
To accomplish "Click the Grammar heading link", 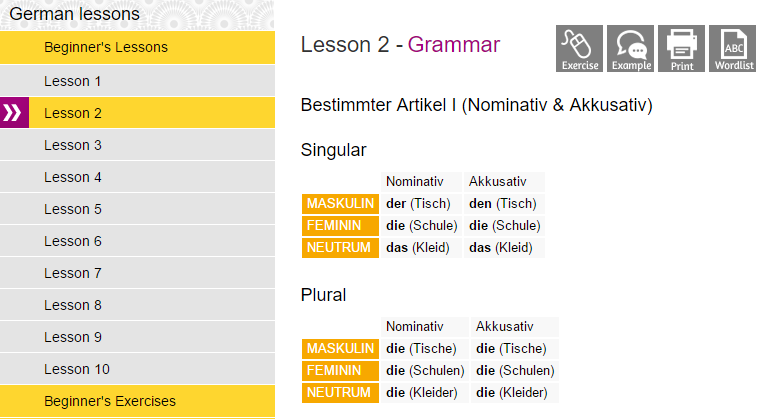I will pyautogui.click(x=454, y=45).
